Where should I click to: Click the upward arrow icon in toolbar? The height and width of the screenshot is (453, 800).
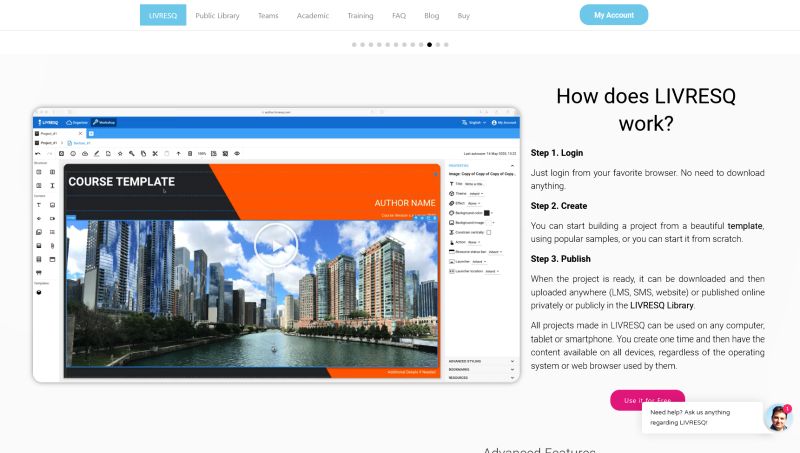[178, 153]
